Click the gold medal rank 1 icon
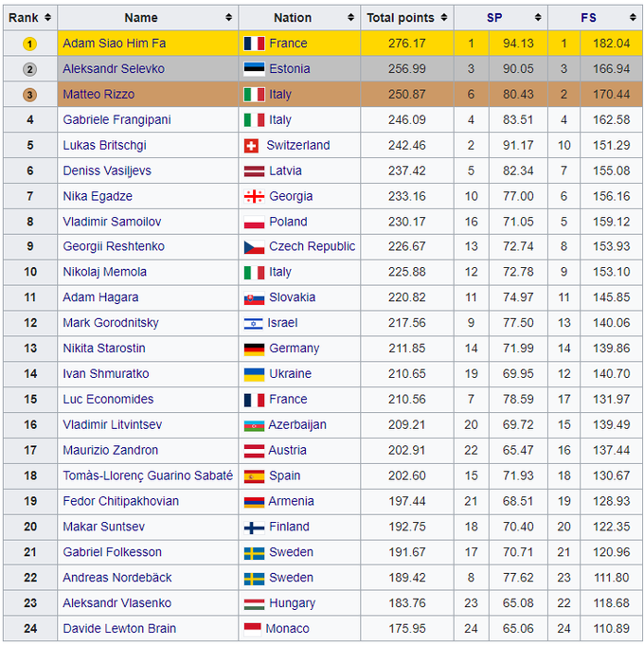644x645 pixels. 29,44
